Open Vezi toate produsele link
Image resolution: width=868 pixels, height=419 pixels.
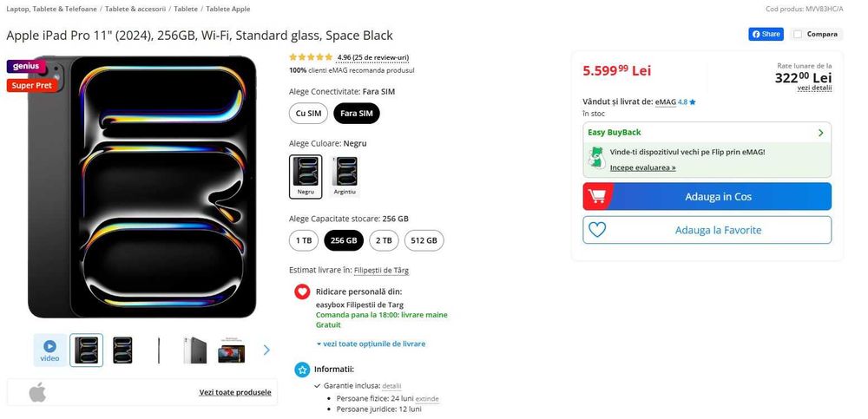tap(235, 392)
